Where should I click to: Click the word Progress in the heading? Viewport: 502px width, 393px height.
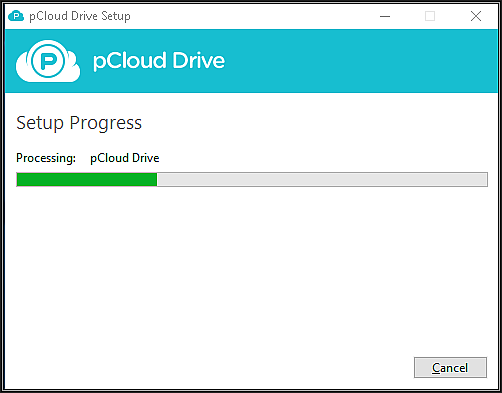click(x=106, y=123)
